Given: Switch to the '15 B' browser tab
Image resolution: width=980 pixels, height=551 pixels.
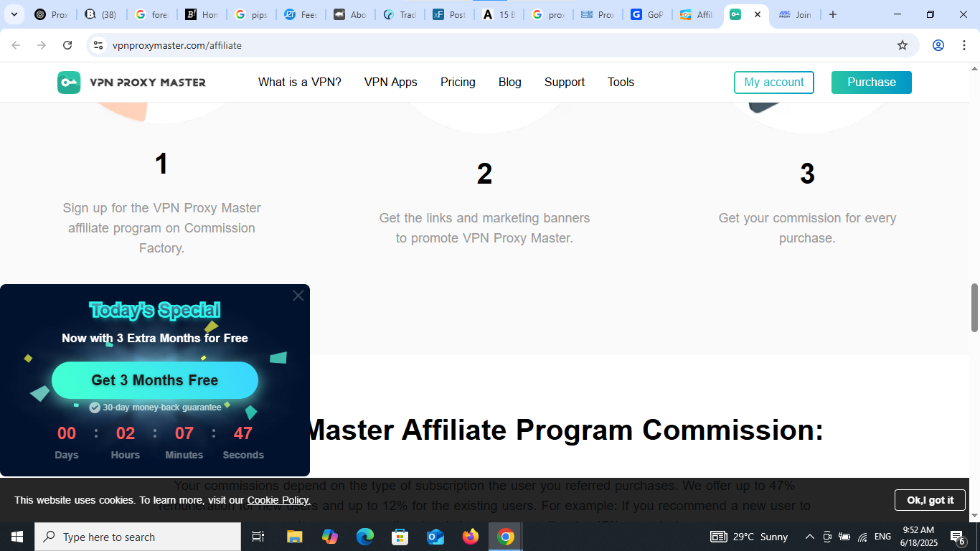Looking at the screenshot, I should tap(499, 14).
